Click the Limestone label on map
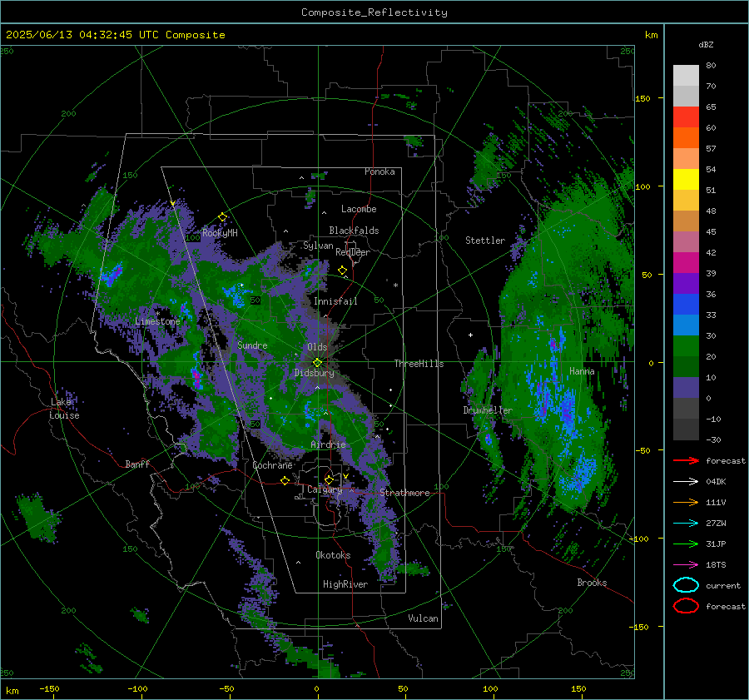The width and height of the screenshot is (749, 700). pos(157,321)
